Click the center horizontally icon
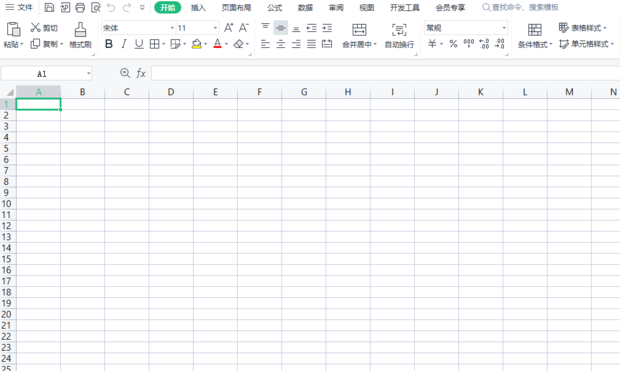 pos(281,44)
